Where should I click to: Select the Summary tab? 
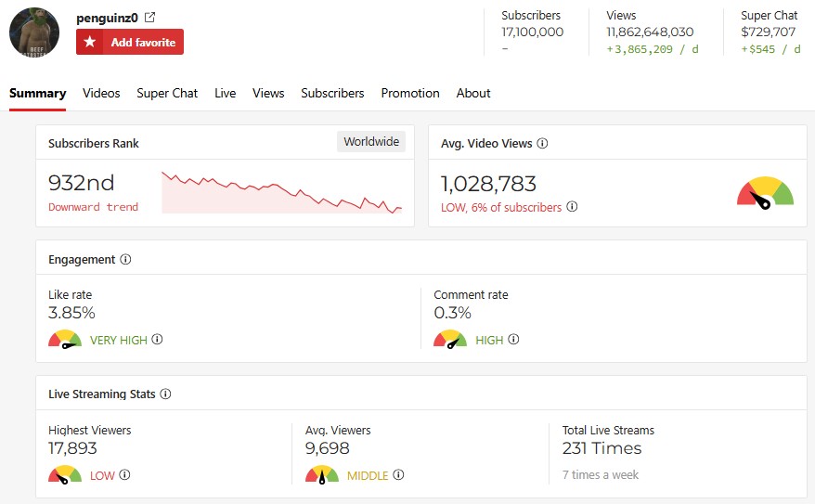(x=37, y=93)
